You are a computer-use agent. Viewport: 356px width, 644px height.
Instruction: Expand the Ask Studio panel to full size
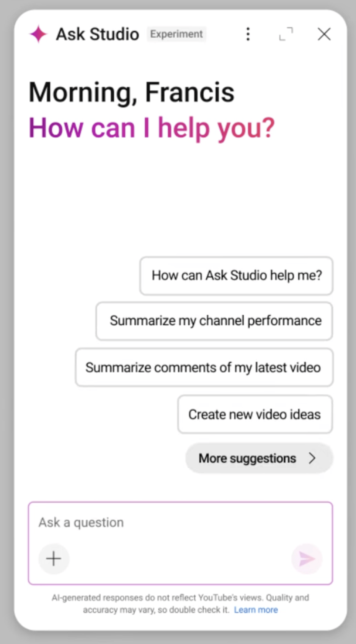click(286, 34)
